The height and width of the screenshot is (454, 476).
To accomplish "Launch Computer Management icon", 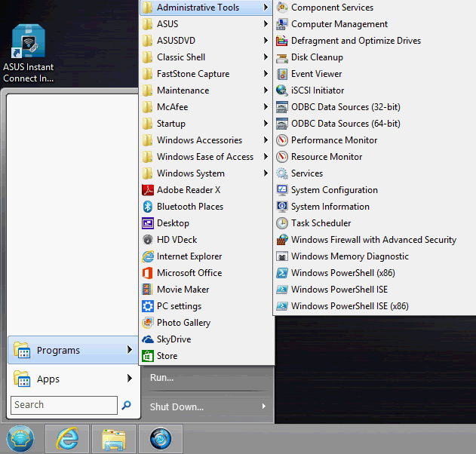I will (282, 24).
